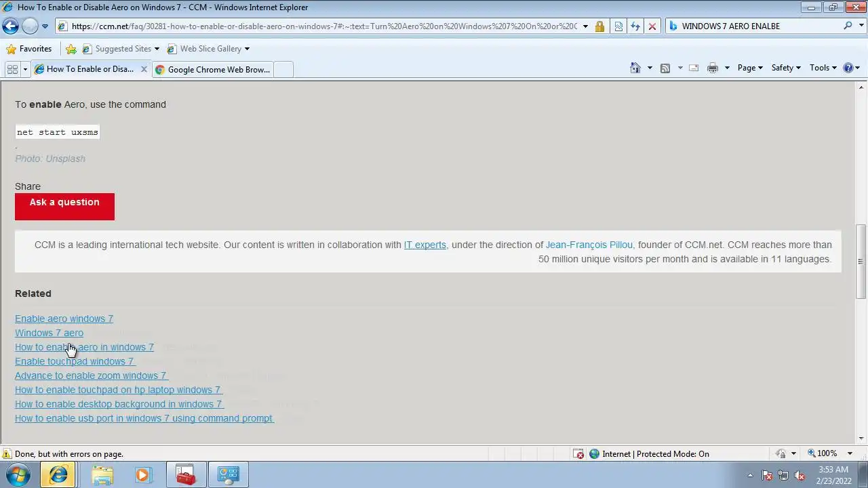The image size is (868, 488).
Task: Open a new blank tab
Action: click(x=283, y=69)
